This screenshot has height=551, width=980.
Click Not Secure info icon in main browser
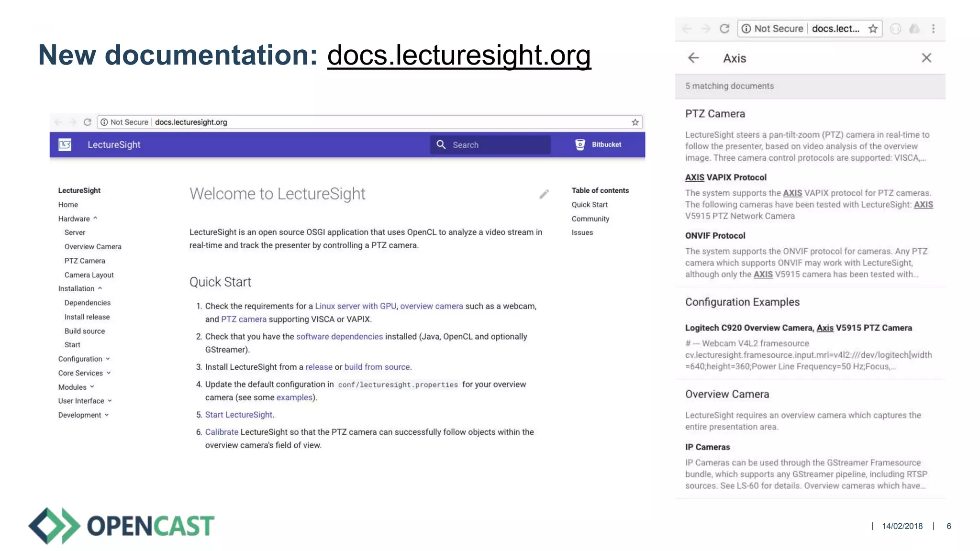pyautogui.click(x=104, y=122)
